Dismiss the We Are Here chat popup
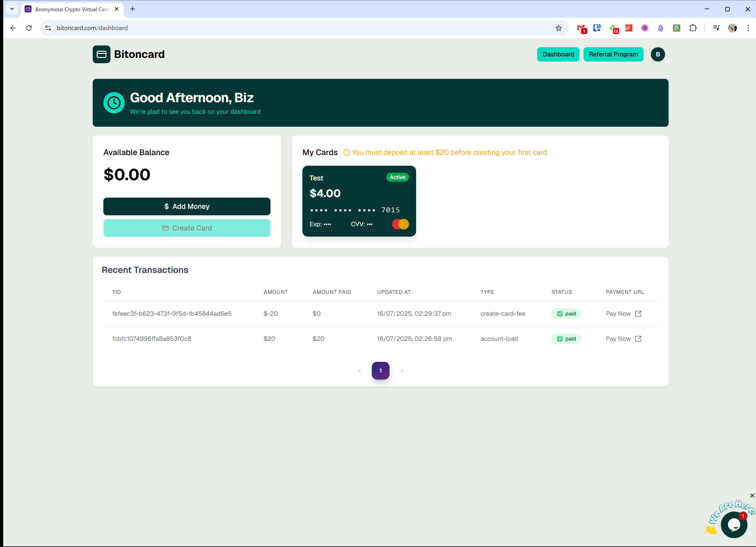This screenshot has width=756, height=547. (752, 495)
